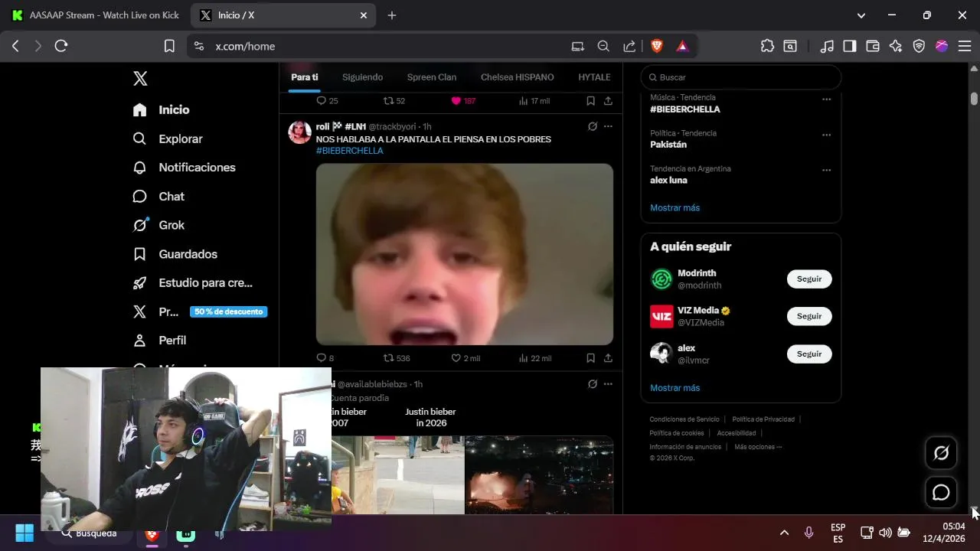Open Brave Rewards triangle icon
980x551 pixels.
point(682,46)
